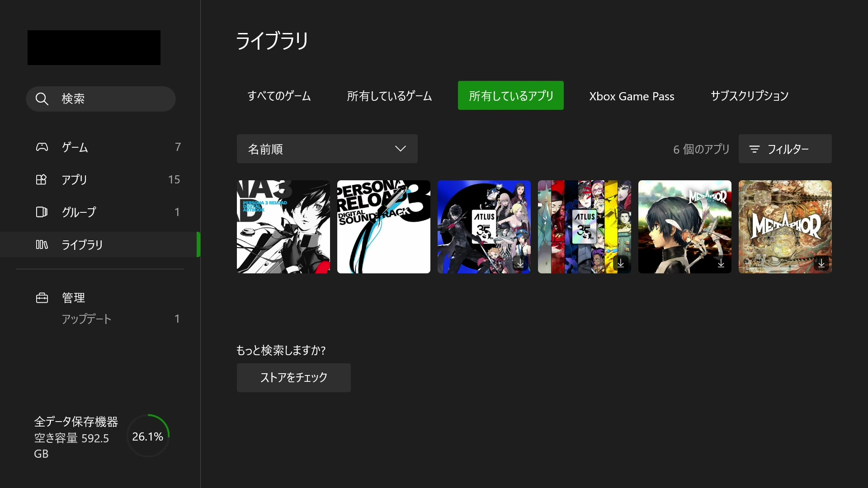
Task: Click the search magnifier icon
Action: point(42,99)
